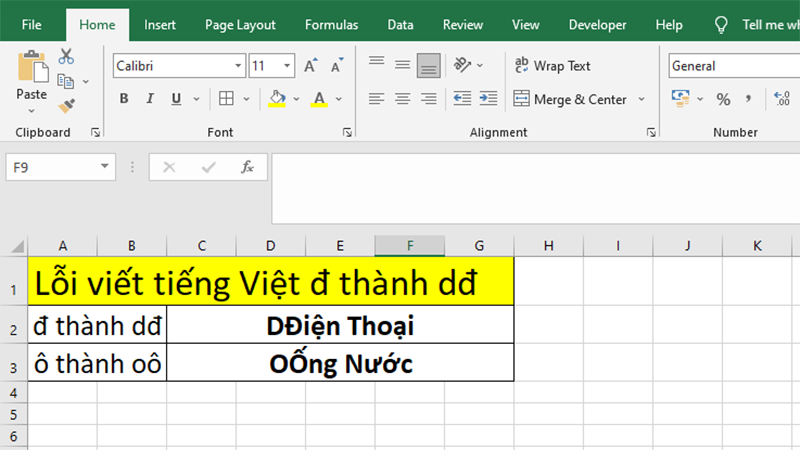Click the Name Box showing F9
This screenshot has height=450, width=800.
pyautogui.click(x=50, y=167)
